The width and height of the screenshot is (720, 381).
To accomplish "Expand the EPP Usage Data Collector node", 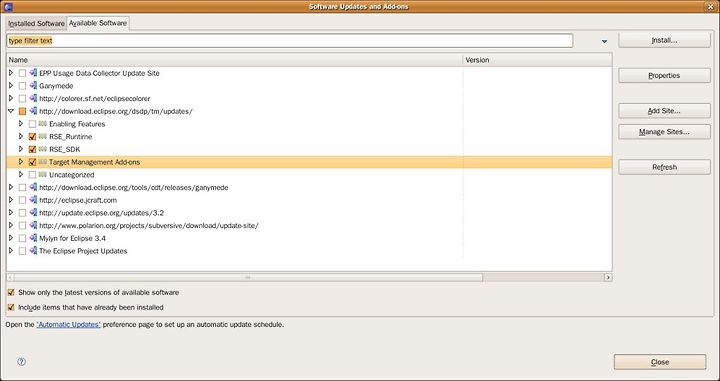I will (x=11, y=73).
